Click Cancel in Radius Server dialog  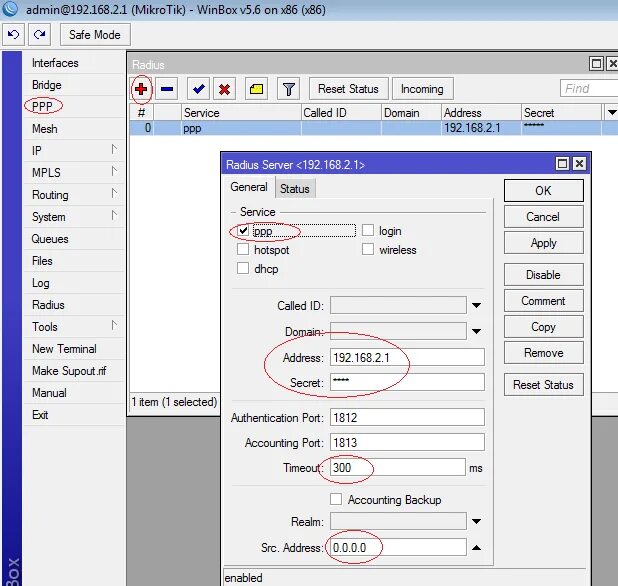pos(544,217)
